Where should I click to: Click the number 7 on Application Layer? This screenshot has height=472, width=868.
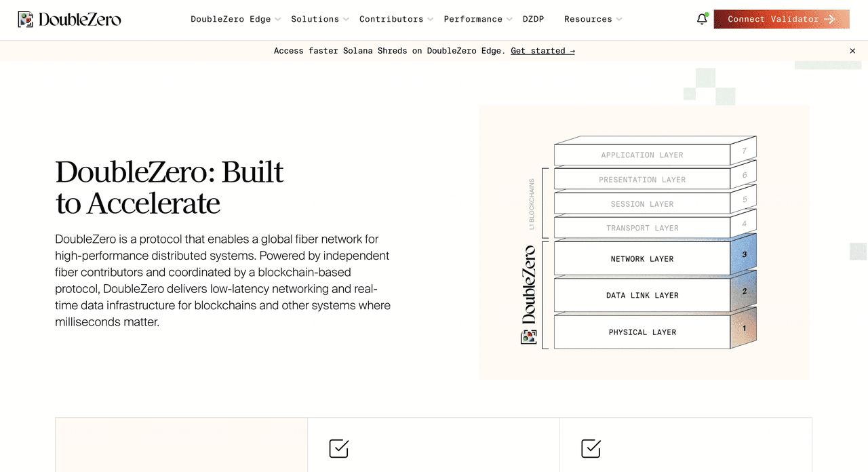[744, 151]
